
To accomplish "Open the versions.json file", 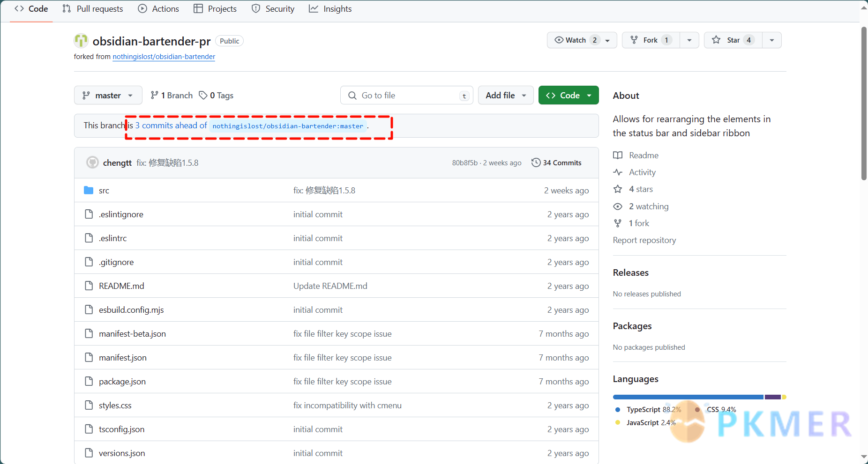I will point(122,453).
